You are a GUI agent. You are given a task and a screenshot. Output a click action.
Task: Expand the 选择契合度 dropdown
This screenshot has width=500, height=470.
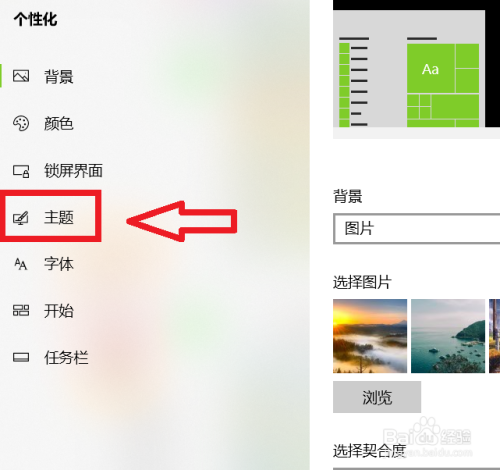(416, 468)
